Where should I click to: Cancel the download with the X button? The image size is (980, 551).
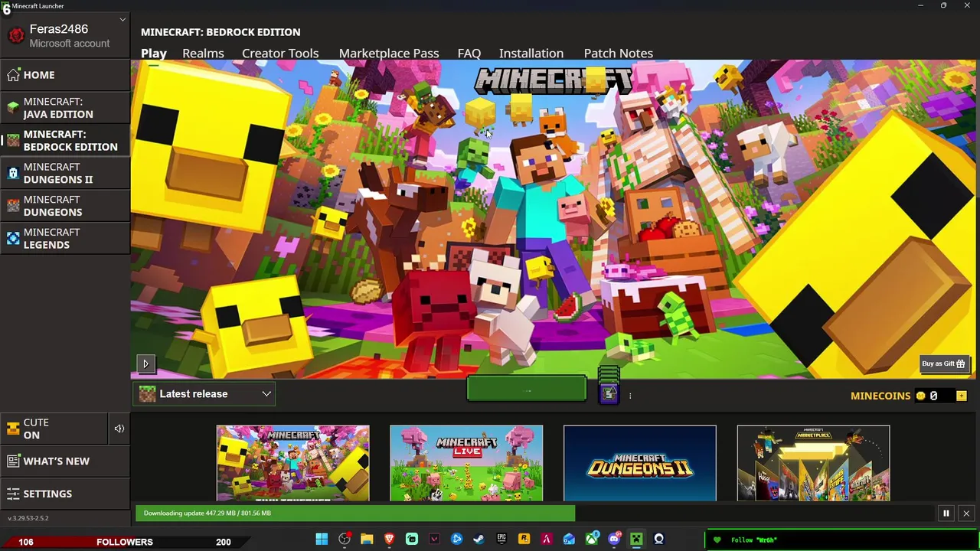coord(966,514)
